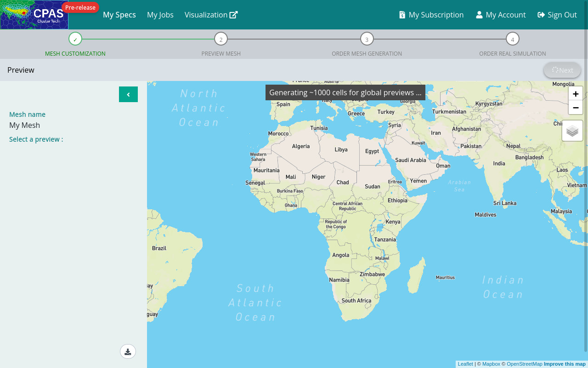588x368 pixels.
Task: Open Visualization in external window
Action: pos(211,15)
